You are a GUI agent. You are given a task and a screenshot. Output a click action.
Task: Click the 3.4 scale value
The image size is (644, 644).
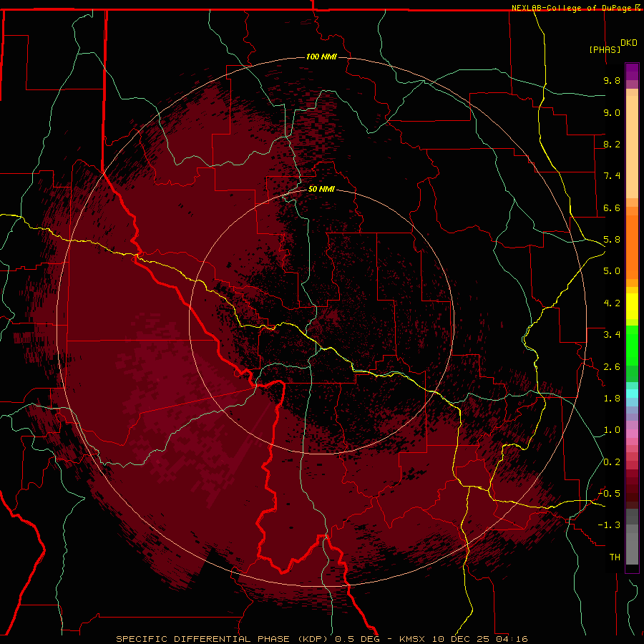tap(612, 335)
